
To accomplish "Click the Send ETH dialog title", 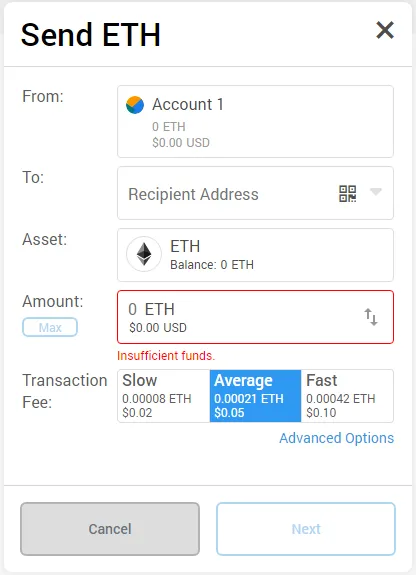I will tap(91, 35).
